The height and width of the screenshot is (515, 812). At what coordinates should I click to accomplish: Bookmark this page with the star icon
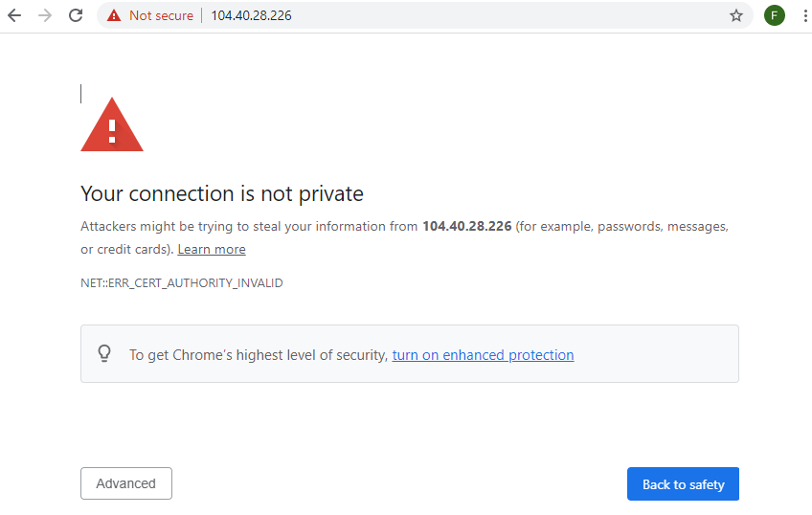735,15
